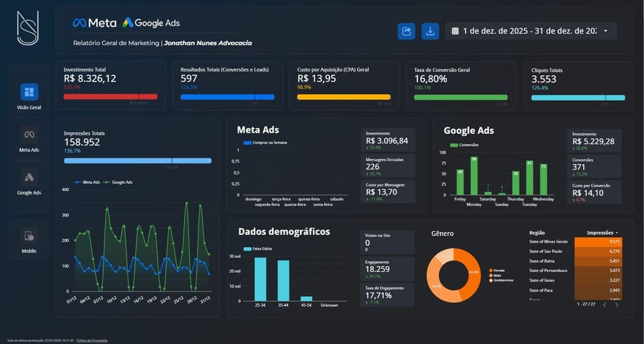The height and width of the screenshot is (344, 644).
Task: Select the State of Minas Gerais row
Action: click(x=548, y=241)
